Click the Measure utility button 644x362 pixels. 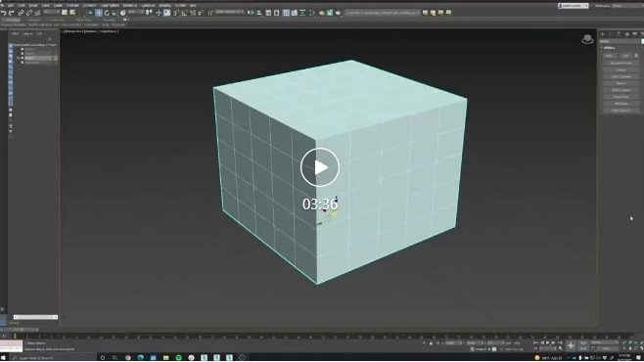[x=621, y=83]
